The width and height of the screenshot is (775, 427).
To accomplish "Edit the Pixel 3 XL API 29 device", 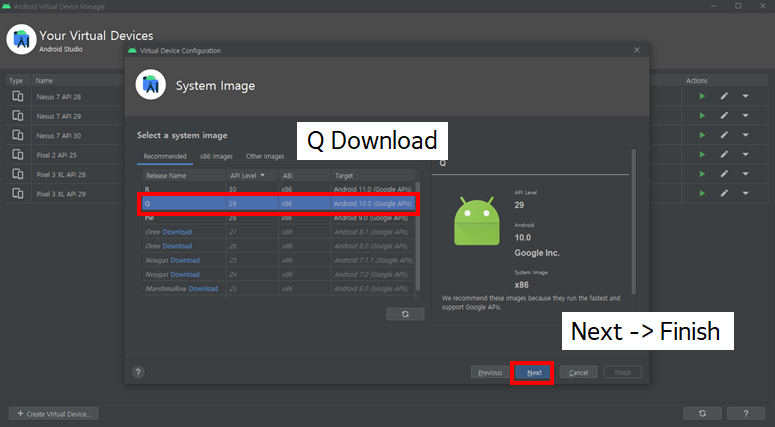I will coord(724,193).
